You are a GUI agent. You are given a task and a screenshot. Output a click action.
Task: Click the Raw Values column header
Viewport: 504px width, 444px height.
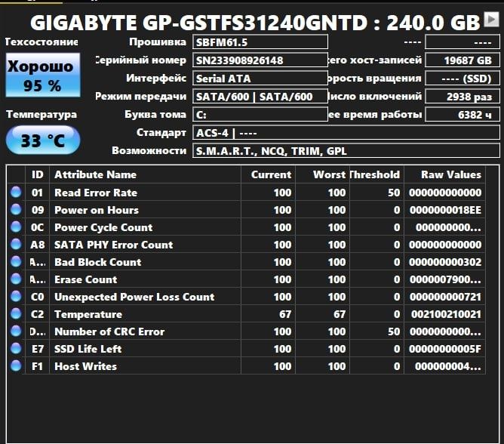click(444, 174)
